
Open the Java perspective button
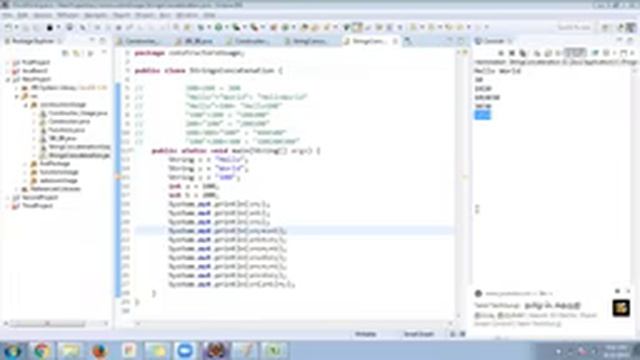[x=631, y=27]
